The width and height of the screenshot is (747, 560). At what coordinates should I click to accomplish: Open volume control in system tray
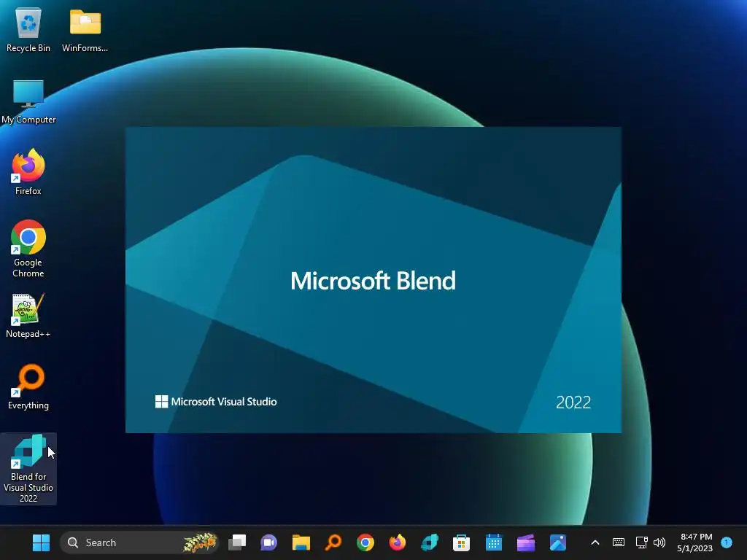point(659,542)
